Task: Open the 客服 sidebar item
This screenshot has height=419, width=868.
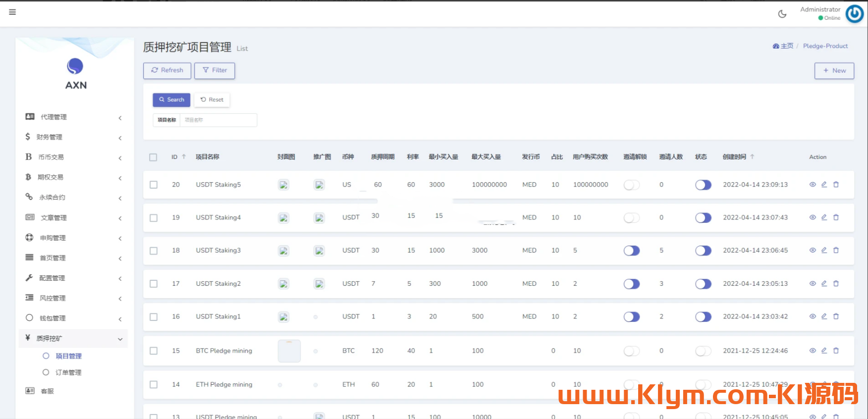Action: coord(47,391)
